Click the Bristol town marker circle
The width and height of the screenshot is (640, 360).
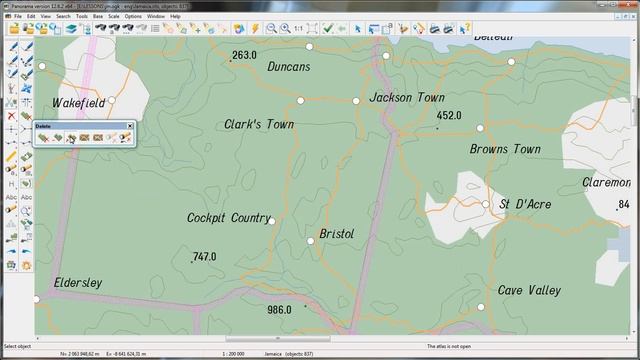pyautogui.click(x=311, y=241)
